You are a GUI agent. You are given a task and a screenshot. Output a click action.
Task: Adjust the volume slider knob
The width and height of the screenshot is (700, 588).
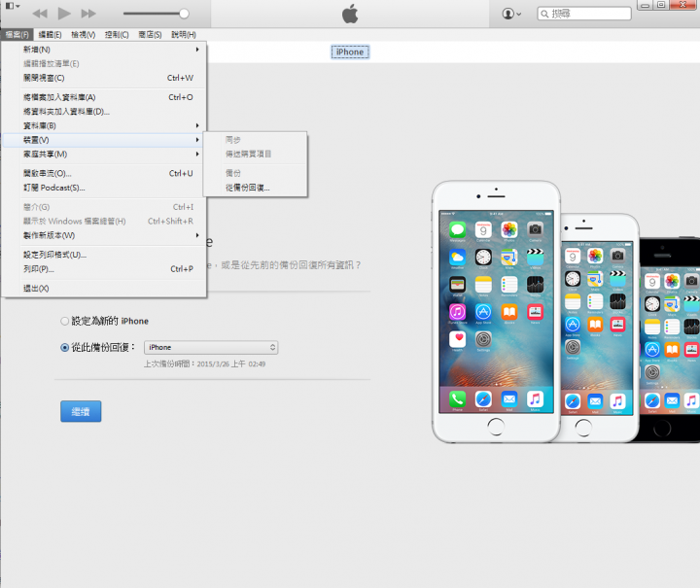(x=184, y=14)
